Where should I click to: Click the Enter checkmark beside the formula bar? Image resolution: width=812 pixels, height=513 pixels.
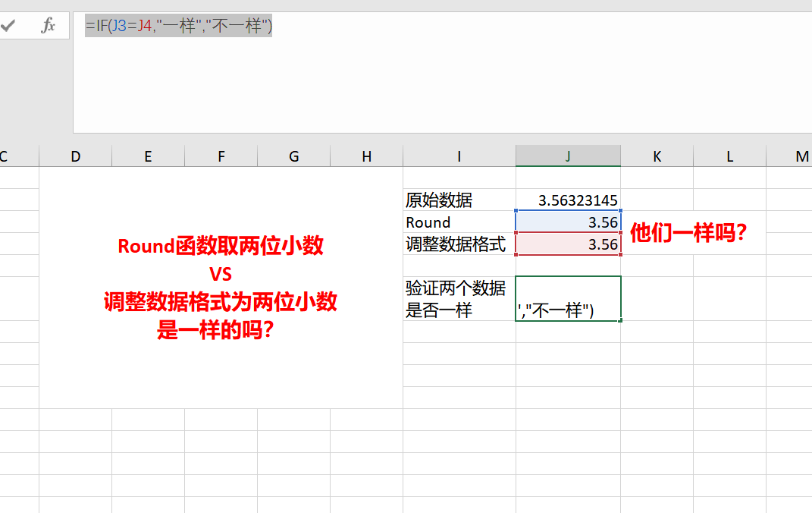click(x=8, y=25)
